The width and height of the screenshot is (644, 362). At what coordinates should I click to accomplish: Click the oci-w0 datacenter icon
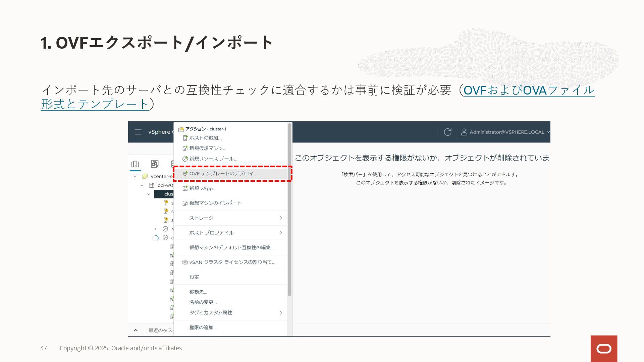click(152, 185)
